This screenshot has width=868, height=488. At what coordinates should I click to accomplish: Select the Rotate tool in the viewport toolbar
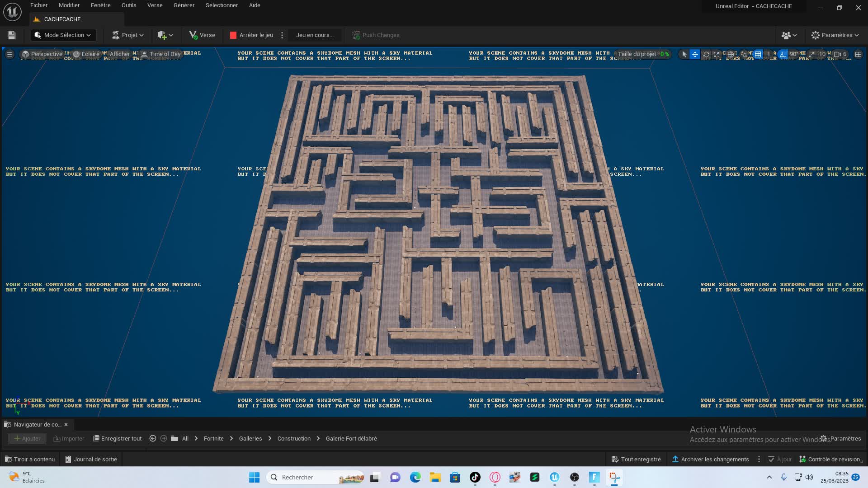click(706, 54)
